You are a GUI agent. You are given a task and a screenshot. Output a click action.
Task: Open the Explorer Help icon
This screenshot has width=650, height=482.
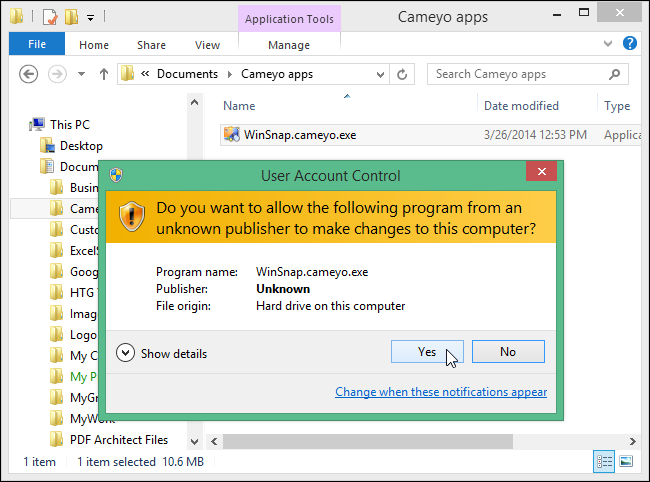(630, 44)
